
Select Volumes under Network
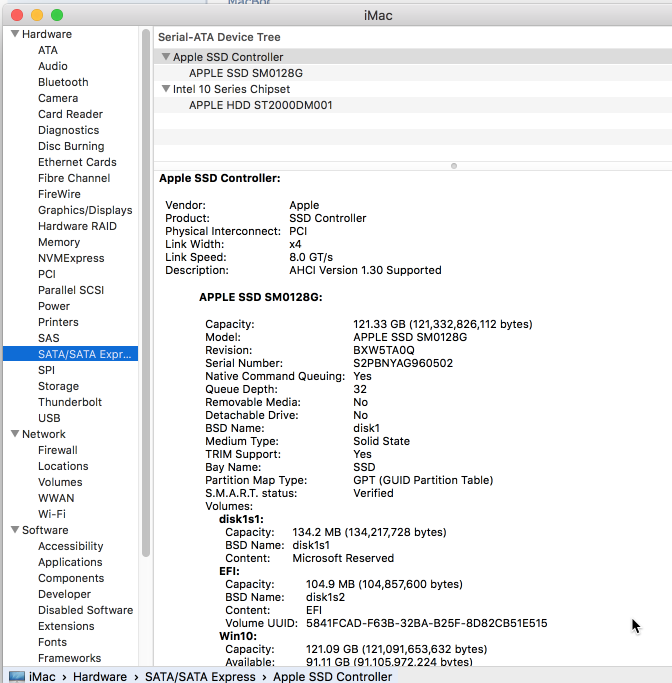pos(60,482)
